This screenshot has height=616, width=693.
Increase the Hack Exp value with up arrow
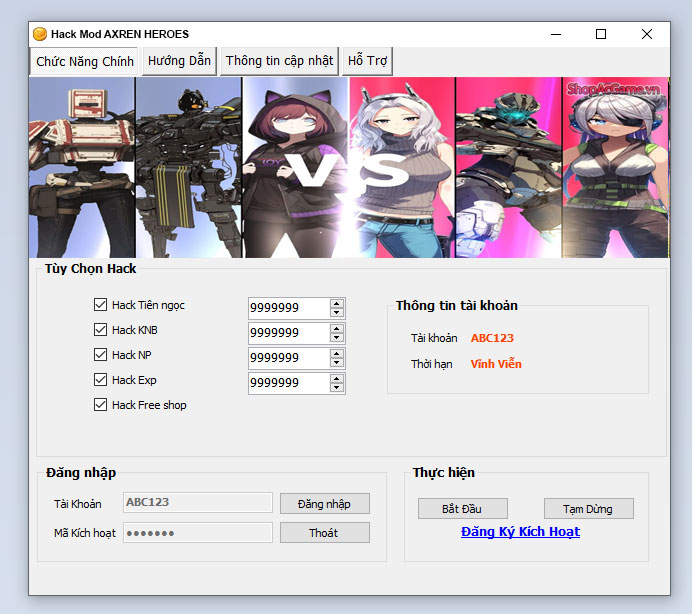tap(337, 379)
